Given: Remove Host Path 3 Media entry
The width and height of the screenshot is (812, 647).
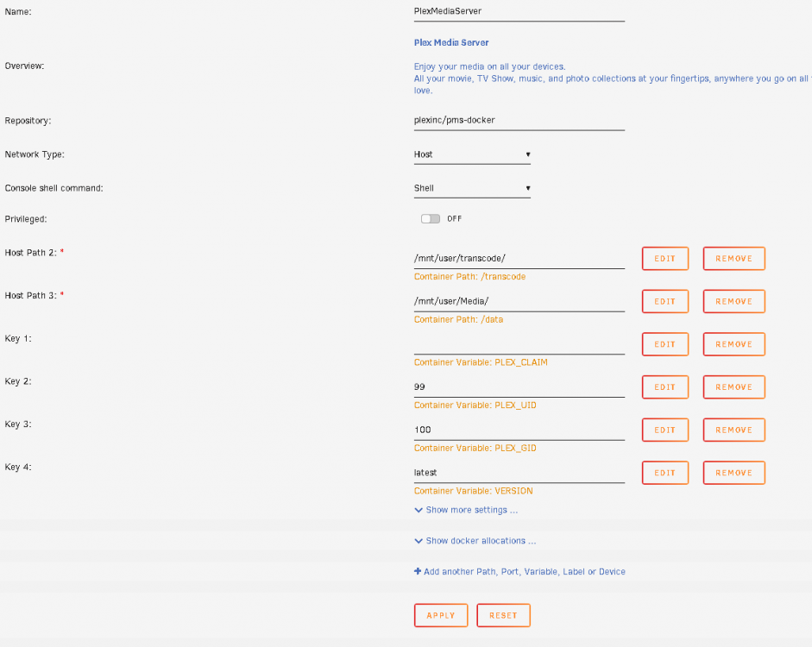Looking at the screenshot, I should click(x=733, y=302).
